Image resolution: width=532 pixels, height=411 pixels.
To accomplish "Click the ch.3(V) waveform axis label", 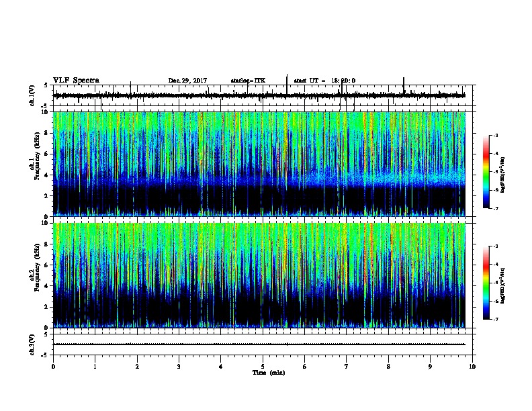I will 32,345.
